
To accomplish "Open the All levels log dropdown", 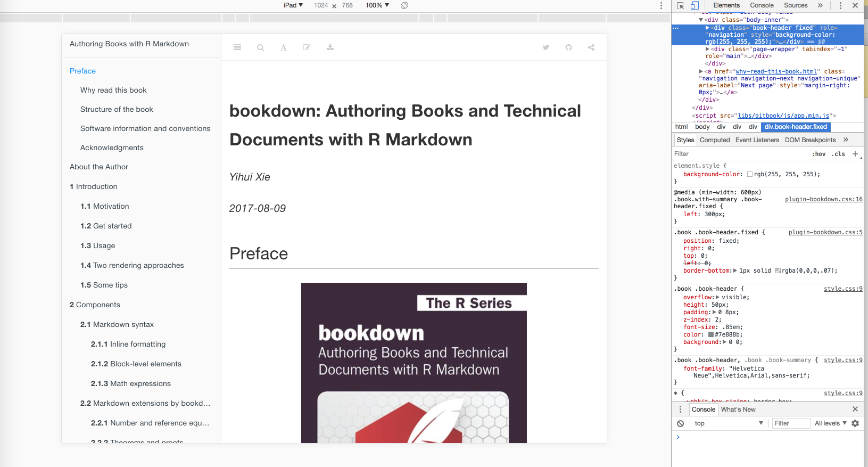I will pos(830,423).
